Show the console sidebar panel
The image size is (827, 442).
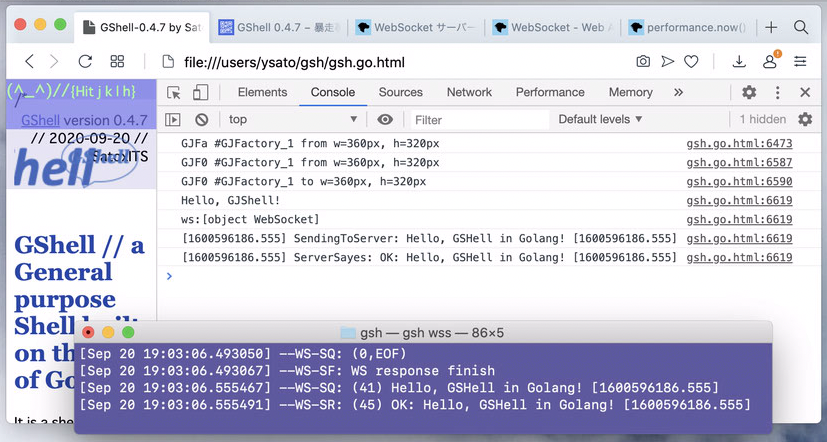coord(173,120)
